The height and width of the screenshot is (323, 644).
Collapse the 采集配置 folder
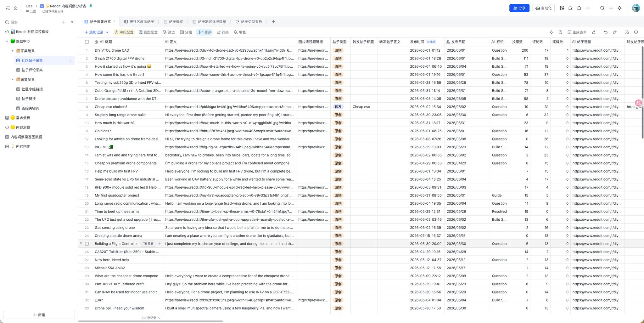pos(13,80)
